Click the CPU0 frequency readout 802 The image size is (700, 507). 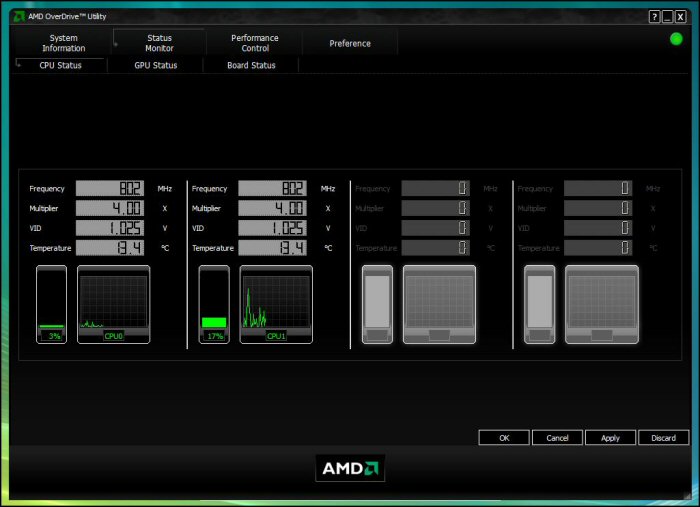110,188
